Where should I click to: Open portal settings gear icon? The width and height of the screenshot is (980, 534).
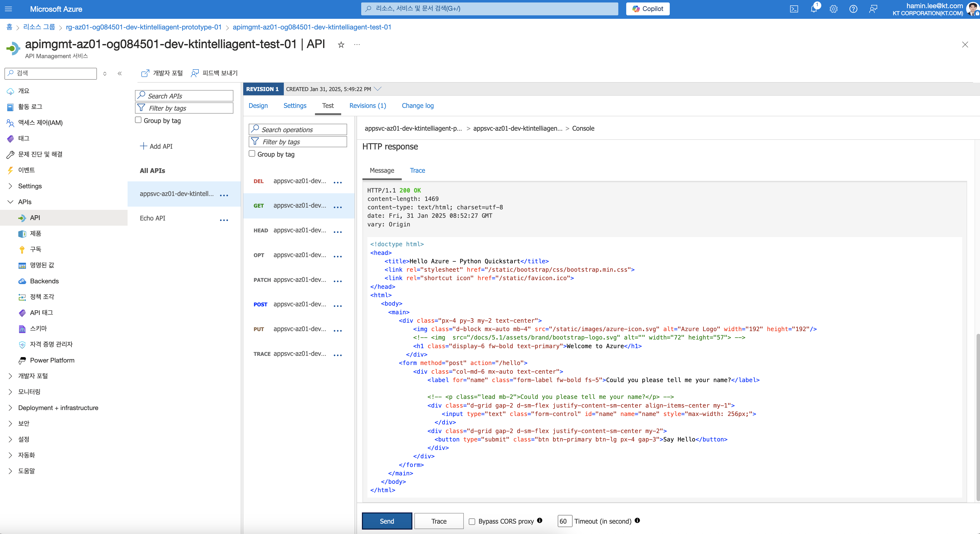[834, 9]
